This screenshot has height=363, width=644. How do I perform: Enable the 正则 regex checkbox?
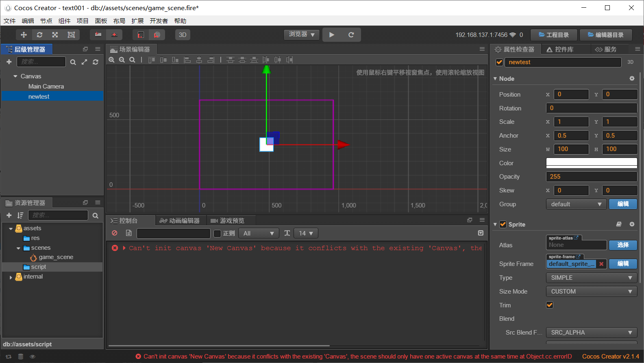click(218, 233)
